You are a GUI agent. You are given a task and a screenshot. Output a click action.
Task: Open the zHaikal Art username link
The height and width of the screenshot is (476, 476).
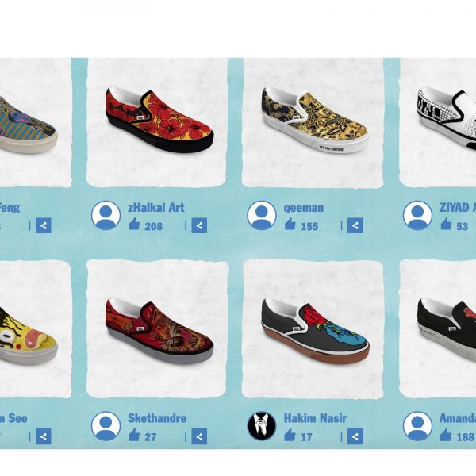(x=156, y=208)
